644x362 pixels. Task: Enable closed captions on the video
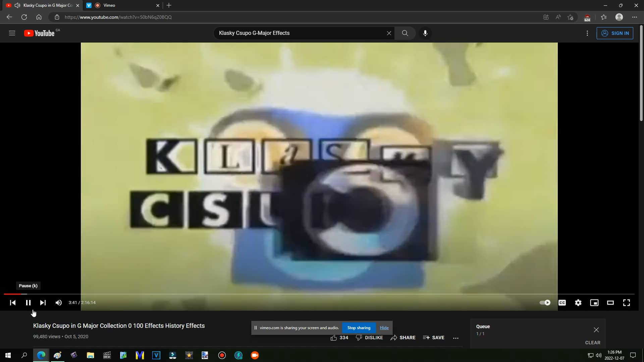(x=562, y=302)
